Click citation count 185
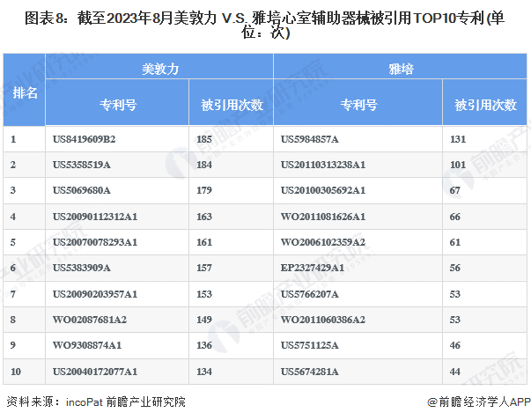Viewport: 531px width, 420px height. 204,139
